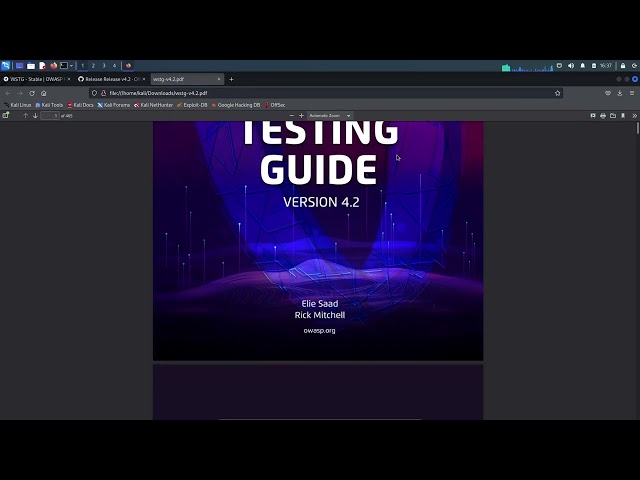Open a PDF file with the folder icon
The width and height of the screenshot is (640, 480).
pos(613,116)
